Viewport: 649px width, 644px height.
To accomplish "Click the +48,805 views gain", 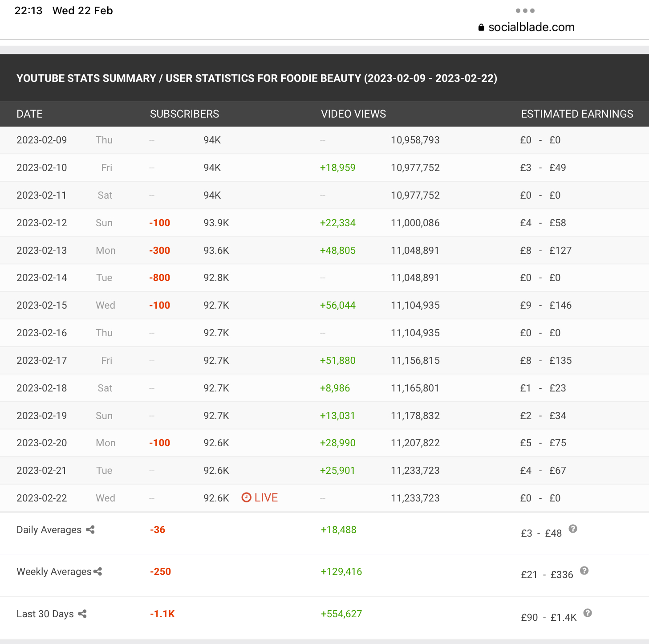I will point(338,250).
